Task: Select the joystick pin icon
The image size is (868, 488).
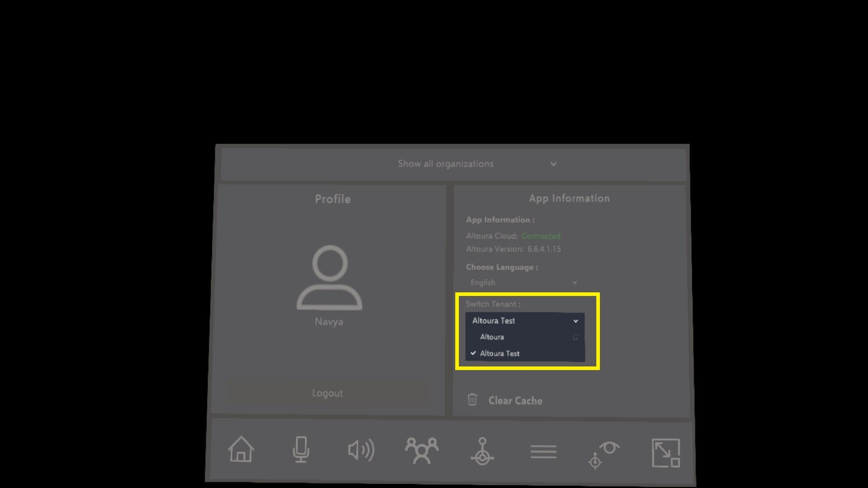Action: (482, 451)
